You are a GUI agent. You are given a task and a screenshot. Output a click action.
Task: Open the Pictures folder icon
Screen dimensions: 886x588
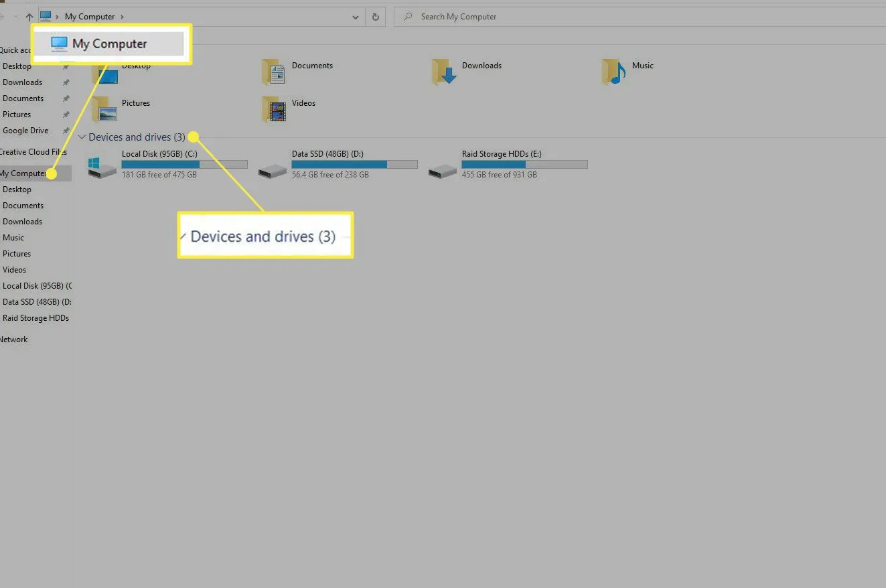point(104,108)
